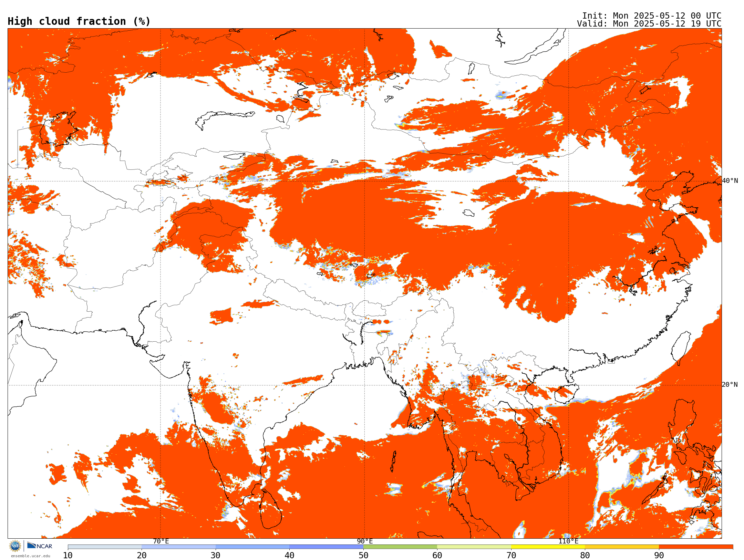Click the Valid: Mon 2025-05-12 19 UTC text
The height and width of the screenshot is (560, 744).
tap(649, 24)
